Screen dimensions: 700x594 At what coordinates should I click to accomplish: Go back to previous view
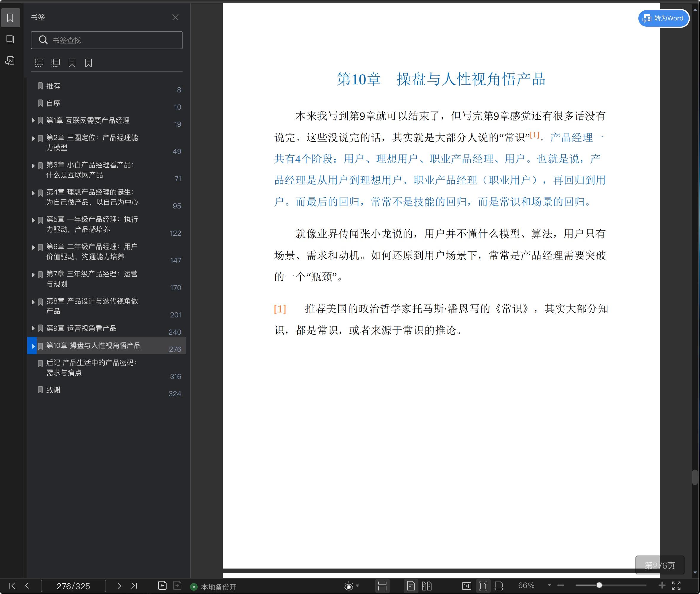click(162, 586)
